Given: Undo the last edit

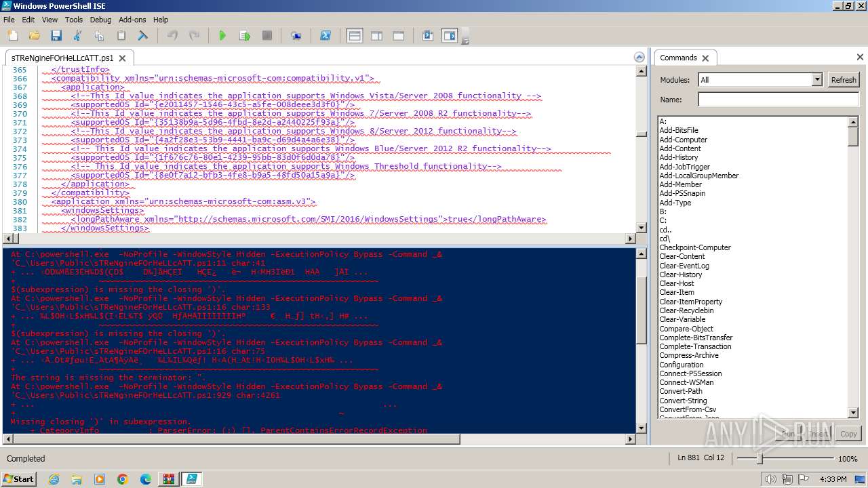Looking at the screenshot, I should [x=172, y=35].
